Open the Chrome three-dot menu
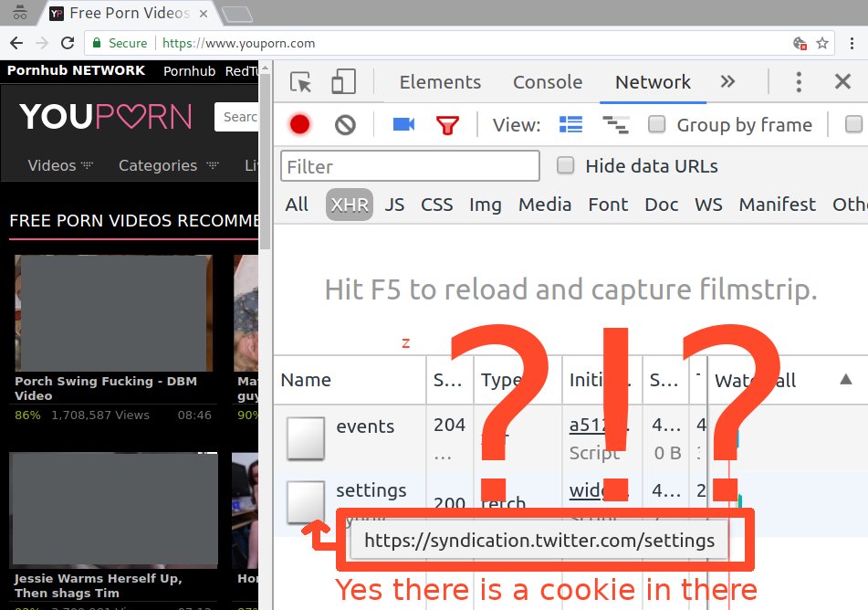This screenshot has height=610, width=868. (x=852, y=43)
